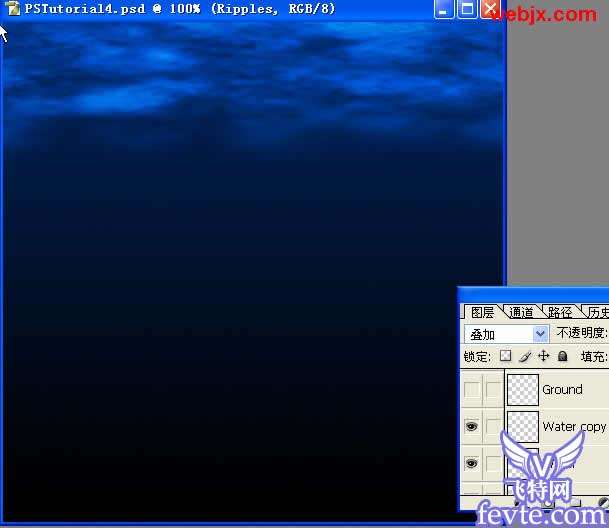Hide the Water copy layer
609x528 pixels.
pyautogui.click(x=472, y=426)
